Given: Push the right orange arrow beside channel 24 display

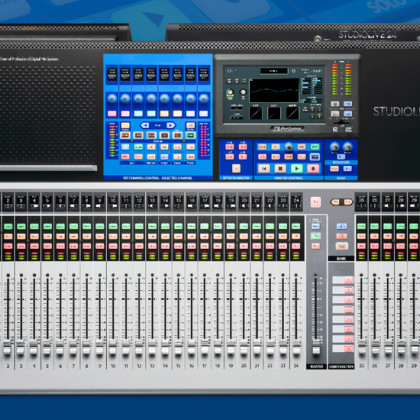Looking at the screenshot, I should pyautogui.click(x=347, y=202).
